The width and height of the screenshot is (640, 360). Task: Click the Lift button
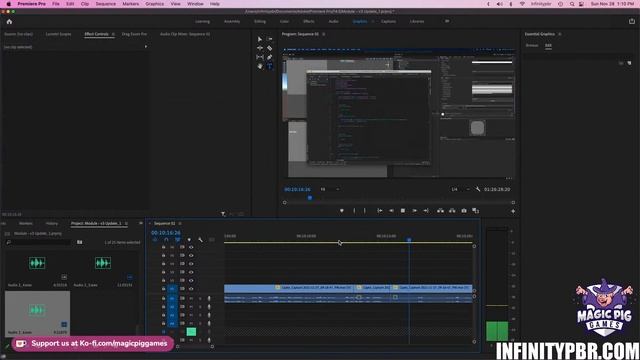[x=440, y=211]
